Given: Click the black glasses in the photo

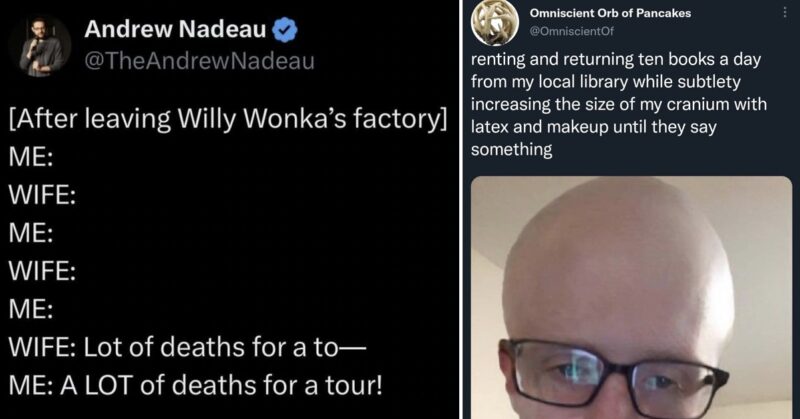Looking at the screenshot, I should click(x=613, y=375).
